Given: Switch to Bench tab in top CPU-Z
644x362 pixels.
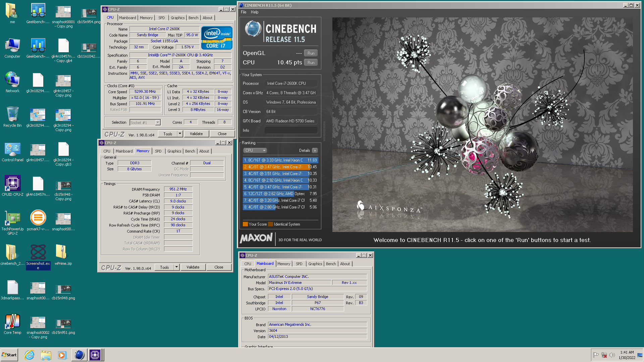Looking at the screenshot, I should 193,18.
